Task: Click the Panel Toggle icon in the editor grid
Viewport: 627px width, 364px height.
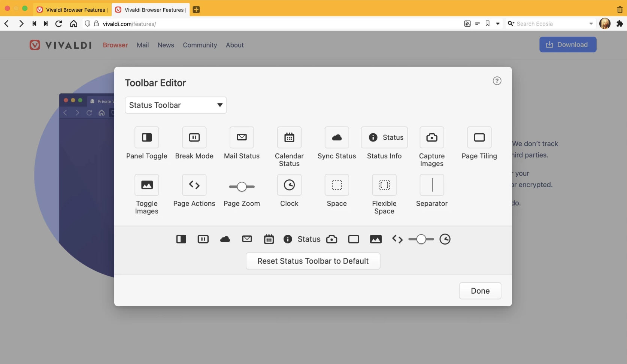Action: click(x=146, y=137)
